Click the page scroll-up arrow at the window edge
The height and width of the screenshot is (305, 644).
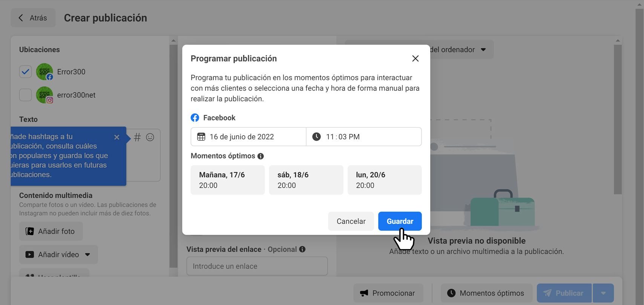tap(639, 4)
